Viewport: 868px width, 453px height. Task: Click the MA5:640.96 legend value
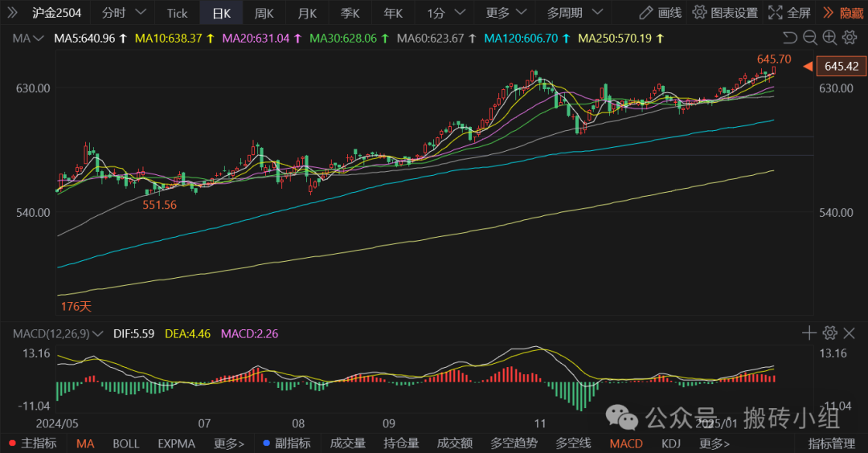pyautogui.click(x=84, y=39)
